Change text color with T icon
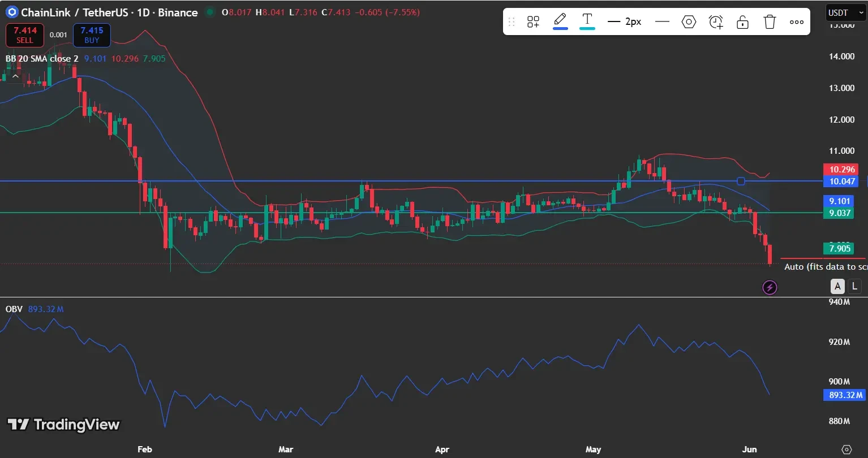The width and height of the screenshot is (868, 458). pyautogui.click(x=587, y=21)
